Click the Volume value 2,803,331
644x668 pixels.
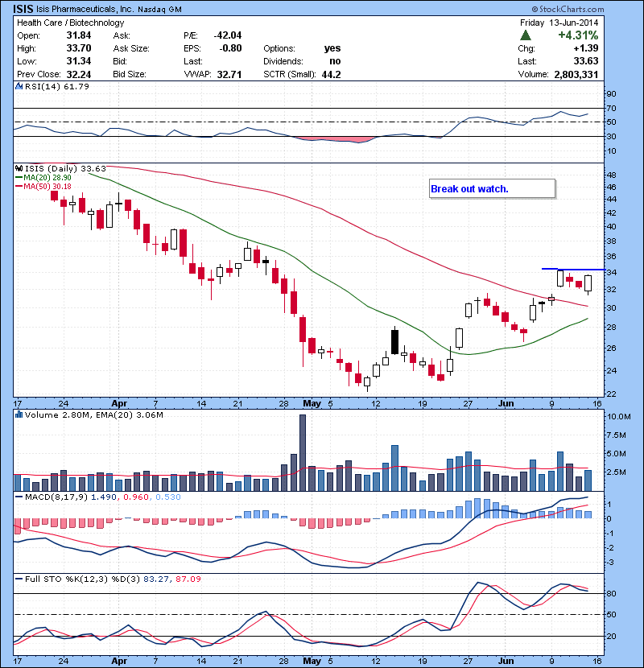tap(576, 75)
